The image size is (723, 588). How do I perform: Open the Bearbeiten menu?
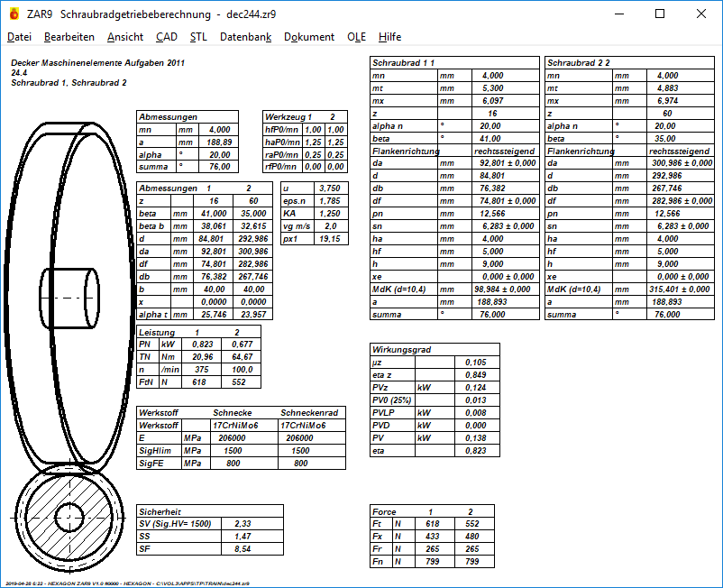[69, 37]
